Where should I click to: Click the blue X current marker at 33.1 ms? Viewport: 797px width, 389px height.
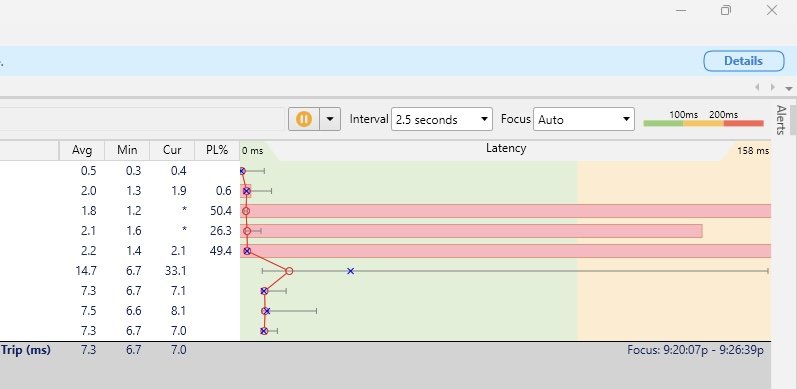tap(350, 271)
